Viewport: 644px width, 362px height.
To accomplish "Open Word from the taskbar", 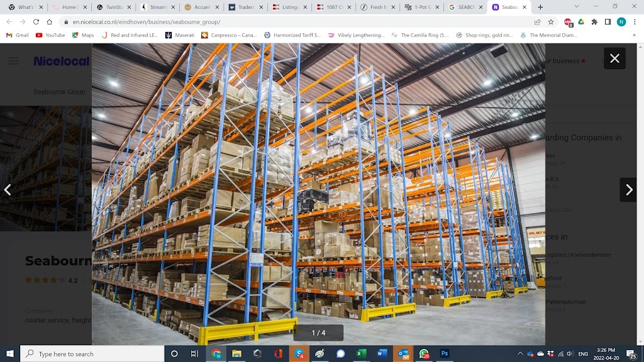I will tap(382, 354).
